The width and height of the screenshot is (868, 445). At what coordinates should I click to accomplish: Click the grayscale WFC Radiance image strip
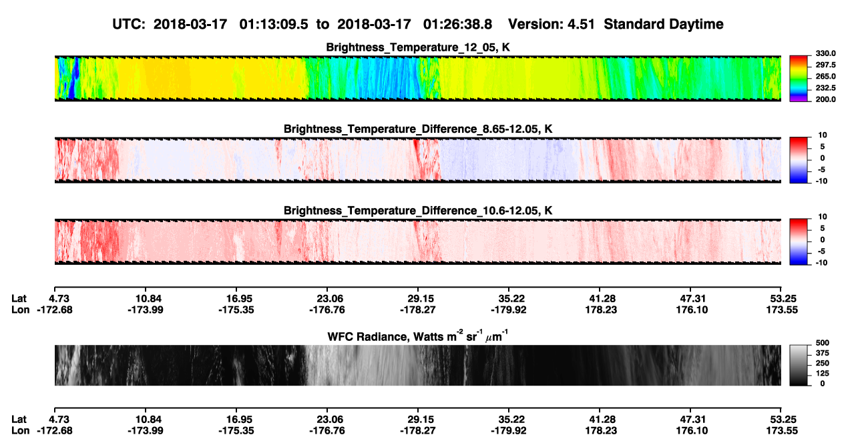(x=417, y=365)
